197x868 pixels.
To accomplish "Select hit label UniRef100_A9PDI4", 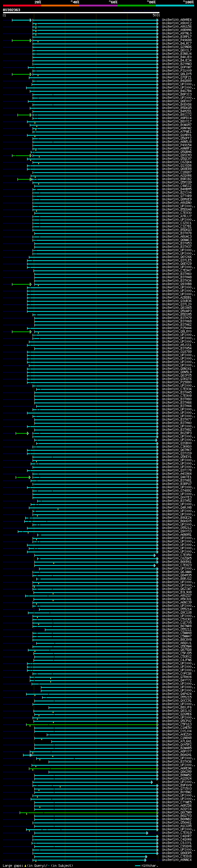I will [176, 118].
